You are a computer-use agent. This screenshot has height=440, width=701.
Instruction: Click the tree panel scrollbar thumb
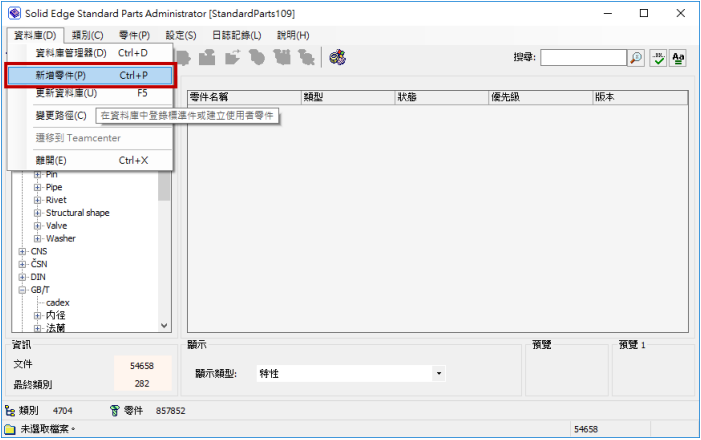click(x=164, y=186)
